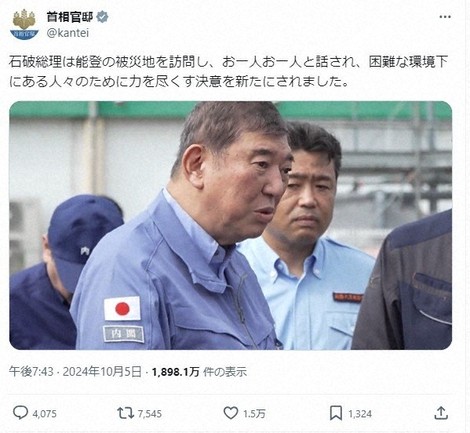Click the 7,545 reposts count
Image resolution: width=470 pixels, height=433 pixels.
(150, 414)
